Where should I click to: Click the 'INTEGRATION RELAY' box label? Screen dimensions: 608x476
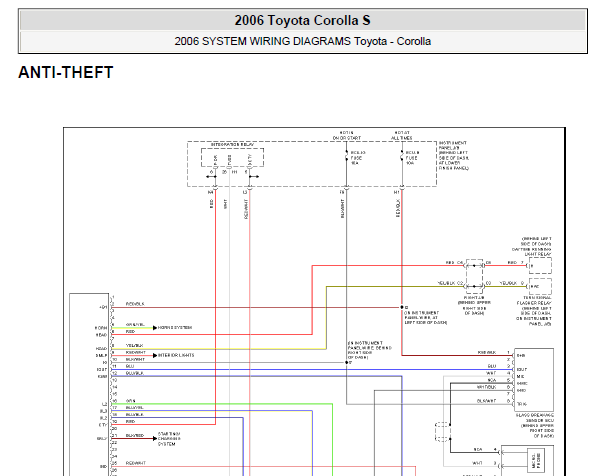[232, 145]
